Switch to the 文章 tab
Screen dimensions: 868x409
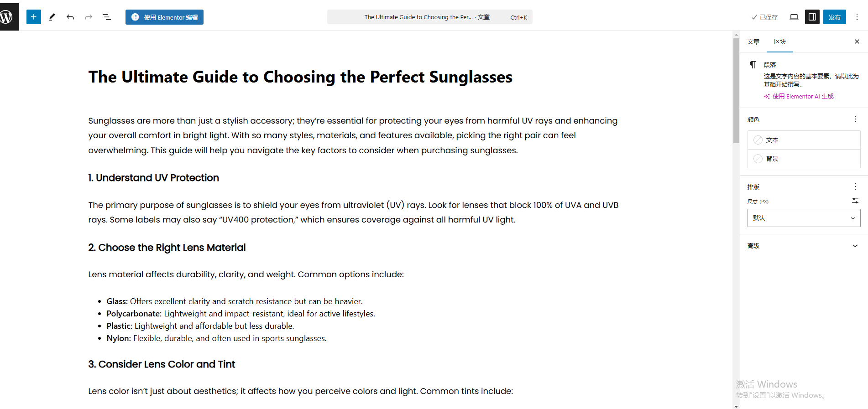click(753, 41)
